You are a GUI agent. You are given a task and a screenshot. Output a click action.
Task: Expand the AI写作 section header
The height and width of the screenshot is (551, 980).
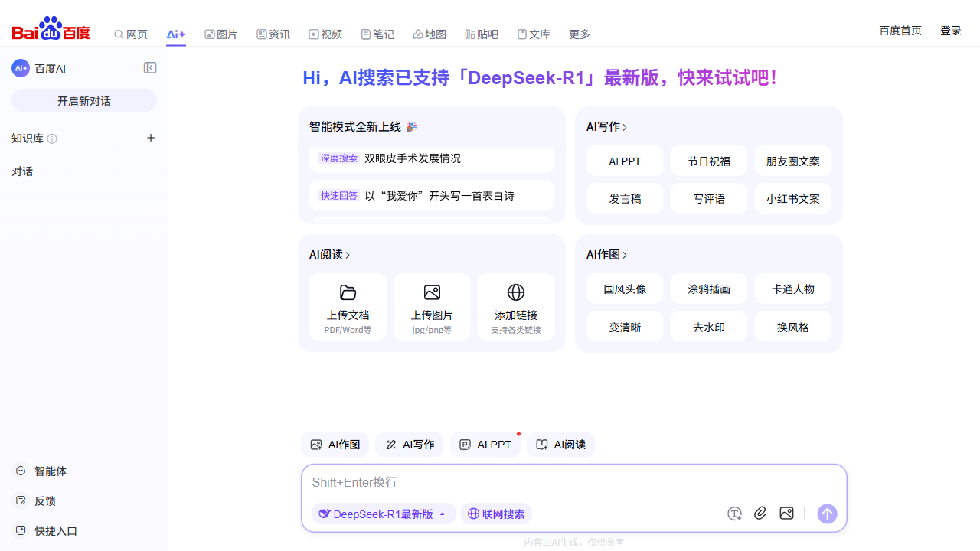point(606,127)
